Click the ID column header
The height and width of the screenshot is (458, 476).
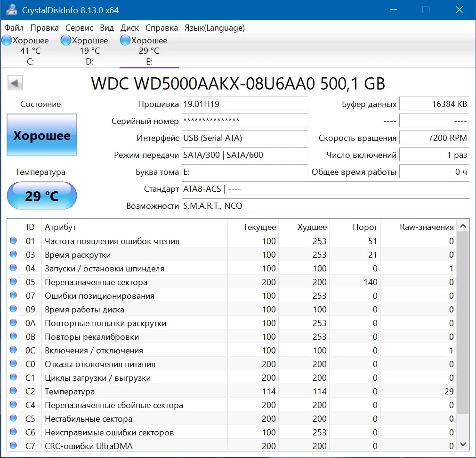tap(30, 227)
